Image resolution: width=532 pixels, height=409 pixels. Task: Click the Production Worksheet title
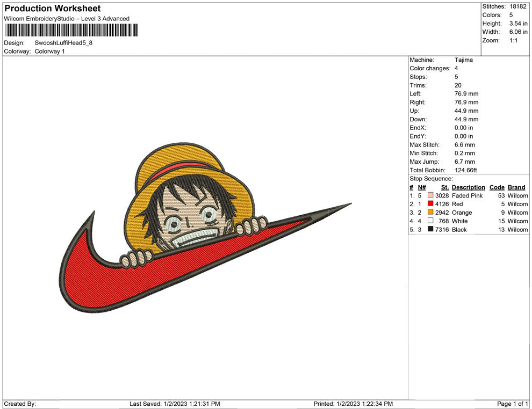pyautogui.click(x=52, y=9)
